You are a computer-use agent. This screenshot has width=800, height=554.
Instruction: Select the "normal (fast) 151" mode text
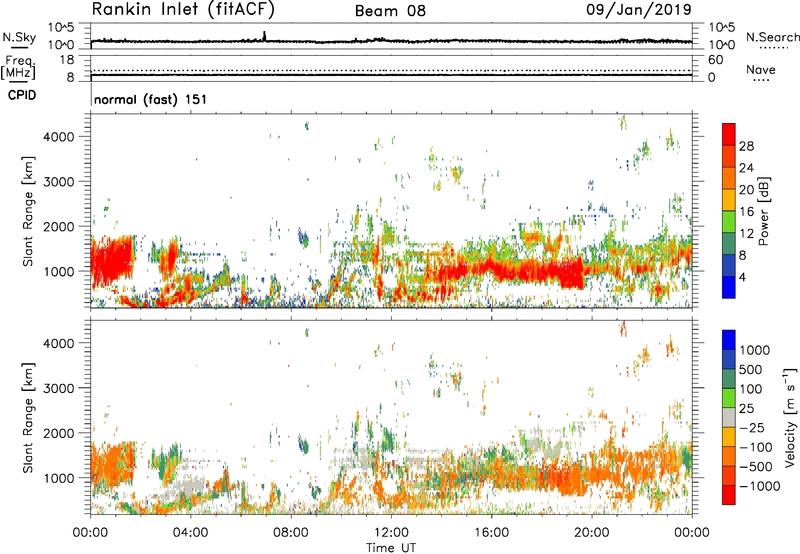point(151,99)
